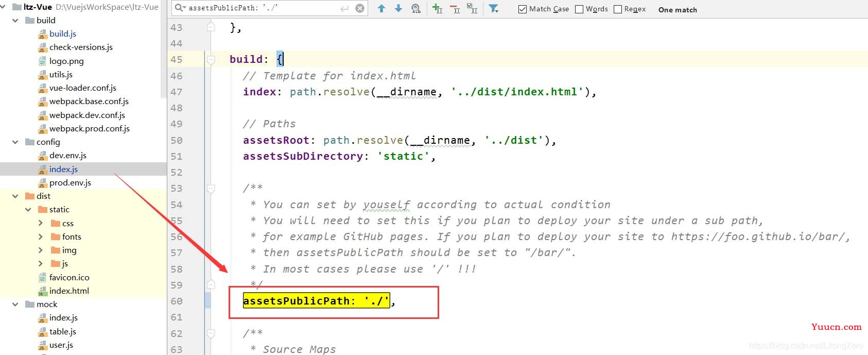
Task: Open user.js file
Action: click(61, 345)
